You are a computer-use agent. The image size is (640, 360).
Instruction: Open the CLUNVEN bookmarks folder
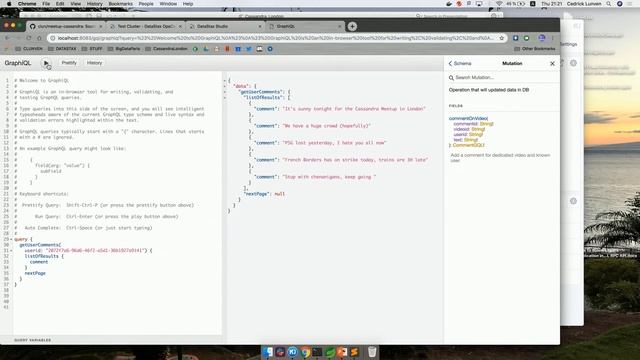(x=29, y=49)
